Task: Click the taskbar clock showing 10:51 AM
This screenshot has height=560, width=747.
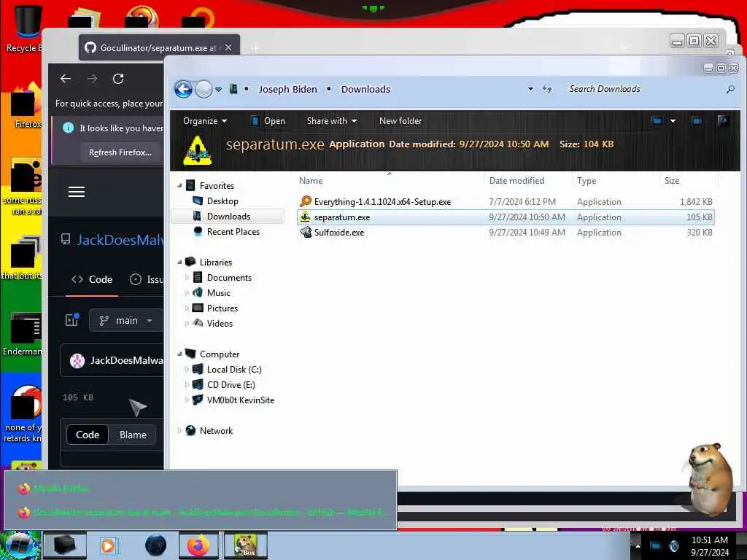Action: 709,545
